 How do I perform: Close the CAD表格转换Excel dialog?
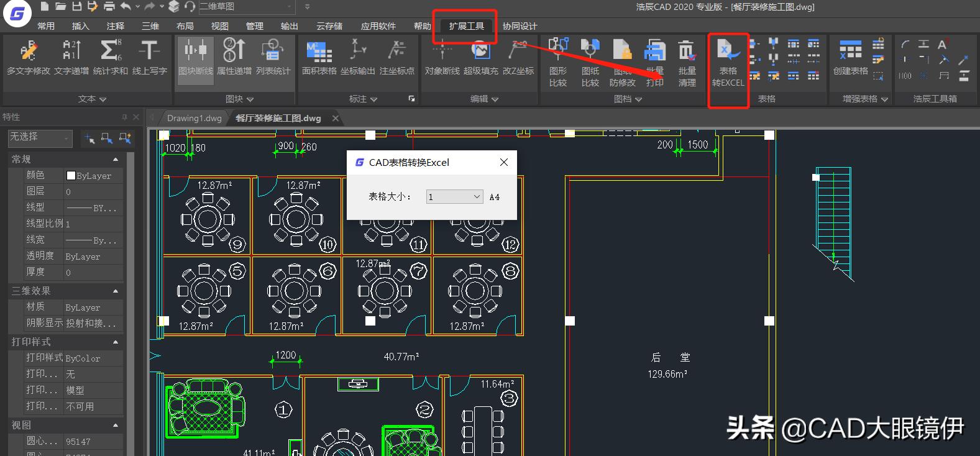click(504, 162)
